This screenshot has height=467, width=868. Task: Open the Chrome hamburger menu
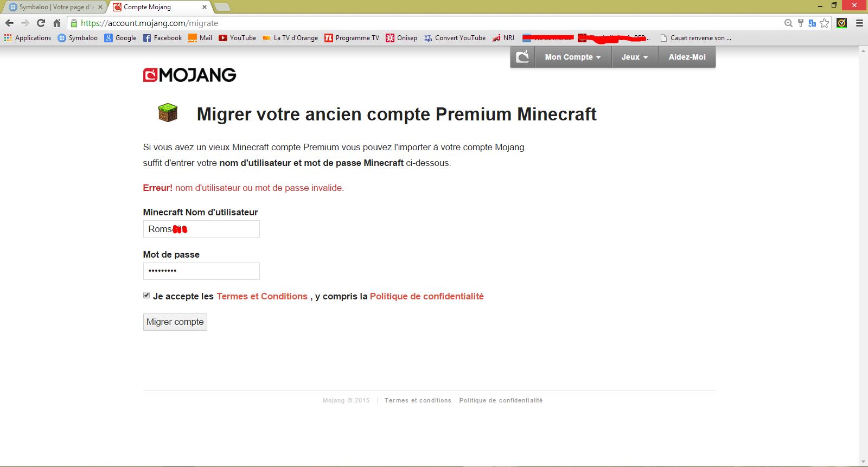point(859,23)
